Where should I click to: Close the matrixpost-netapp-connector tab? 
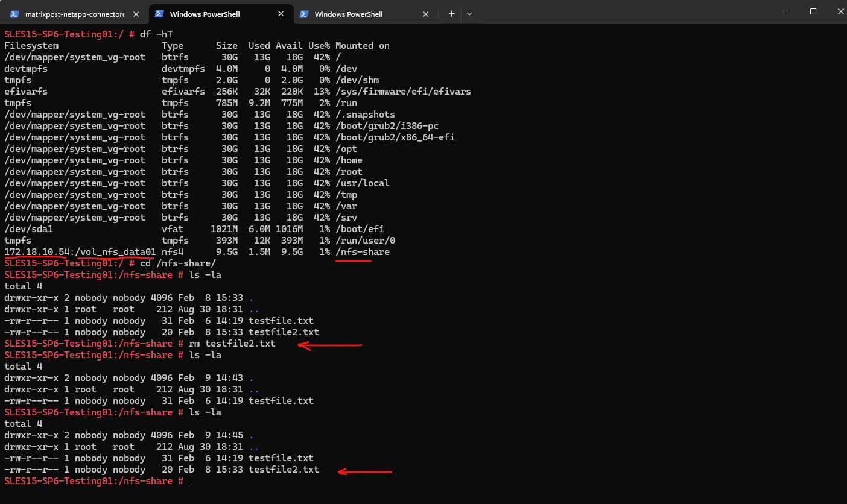coord(137,14)
